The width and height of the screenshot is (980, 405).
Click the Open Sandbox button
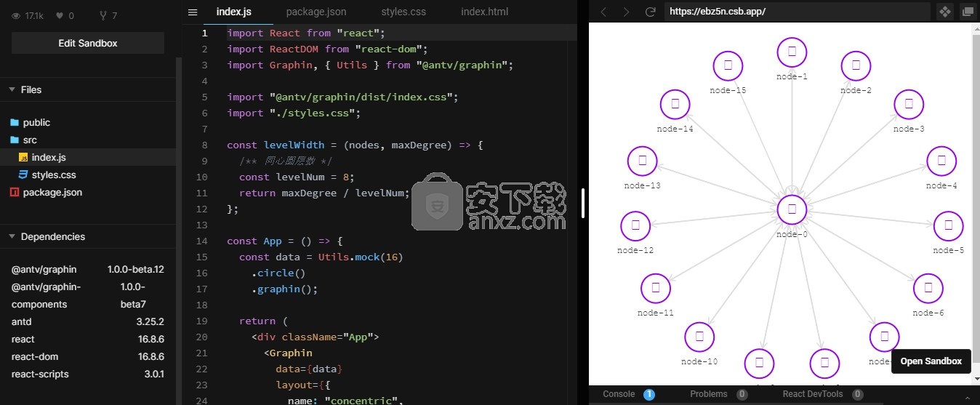931,361
